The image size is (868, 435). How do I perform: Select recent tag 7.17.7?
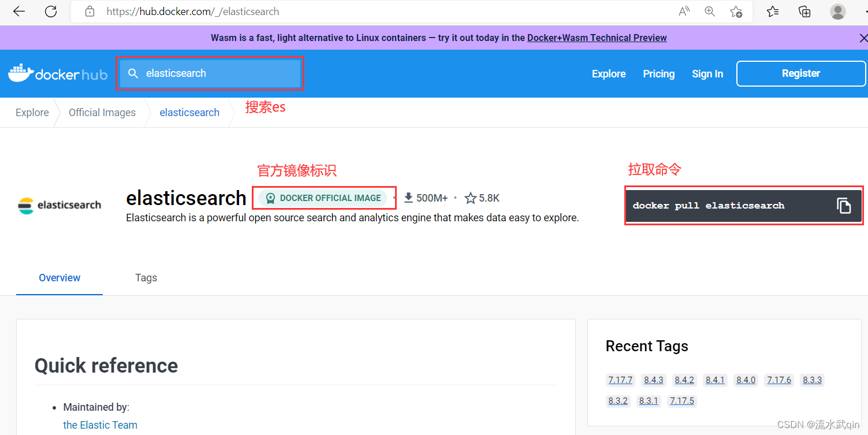click(620, 380)
